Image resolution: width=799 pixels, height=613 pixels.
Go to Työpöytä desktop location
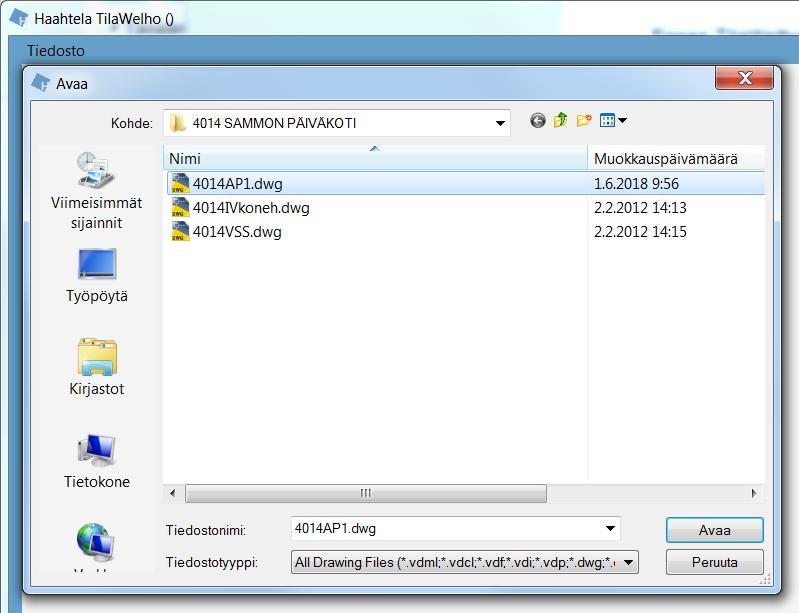point(97,276)
